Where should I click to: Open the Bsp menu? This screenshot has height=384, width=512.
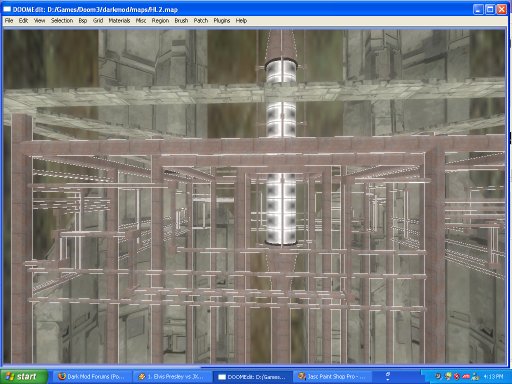83,21
